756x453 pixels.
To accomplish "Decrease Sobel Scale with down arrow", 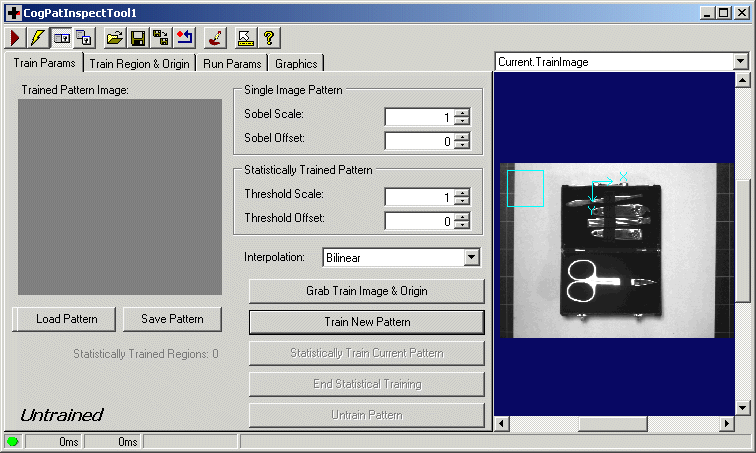I will click(462, 120).
